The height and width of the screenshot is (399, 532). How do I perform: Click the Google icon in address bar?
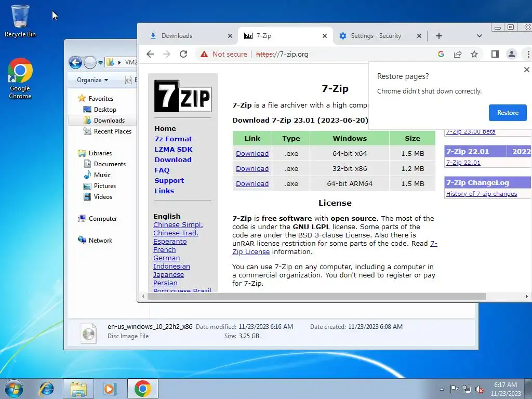pos(441,54)
